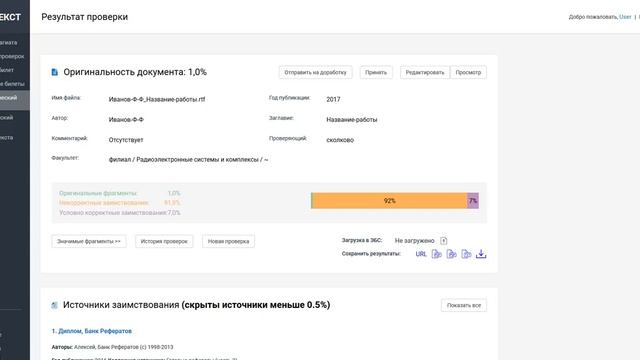Click file name Иванов-Ф-Ф_Название-работы.rtf
640x360 pixels.
157,99
